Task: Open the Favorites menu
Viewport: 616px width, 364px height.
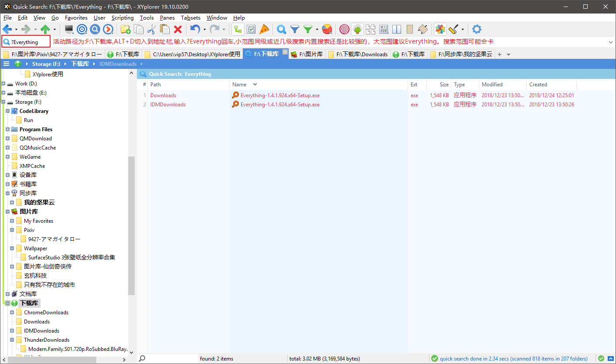Action: 76,18
